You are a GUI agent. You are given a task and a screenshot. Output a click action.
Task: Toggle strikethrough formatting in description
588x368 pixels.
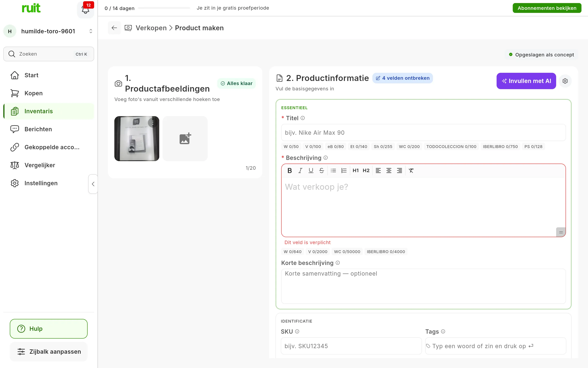coord(321,171)
